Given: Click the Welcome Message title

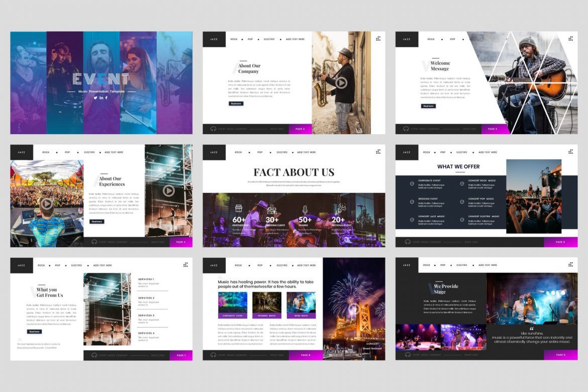Looking at the screenshot, I should (x=440, y=66).
